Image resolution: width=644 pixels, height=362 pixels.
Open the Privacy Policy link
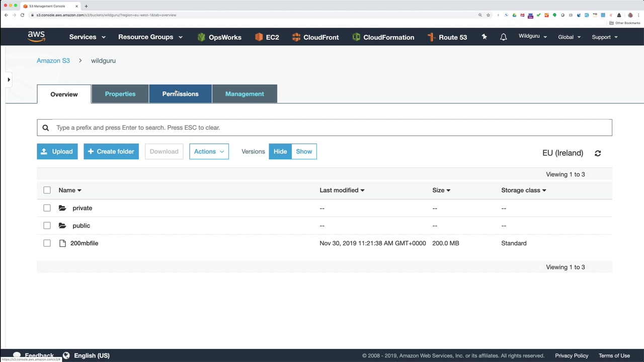[x=572, y=355]
